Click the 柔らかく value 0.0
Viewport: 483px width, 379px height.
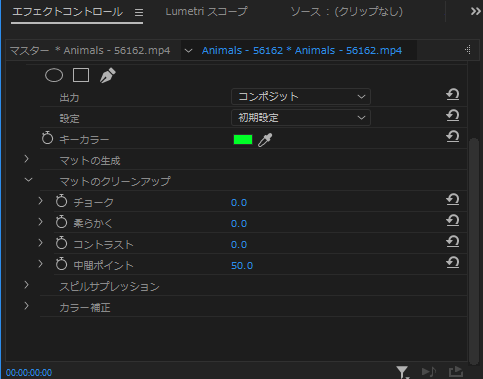[x=239, y=224]
